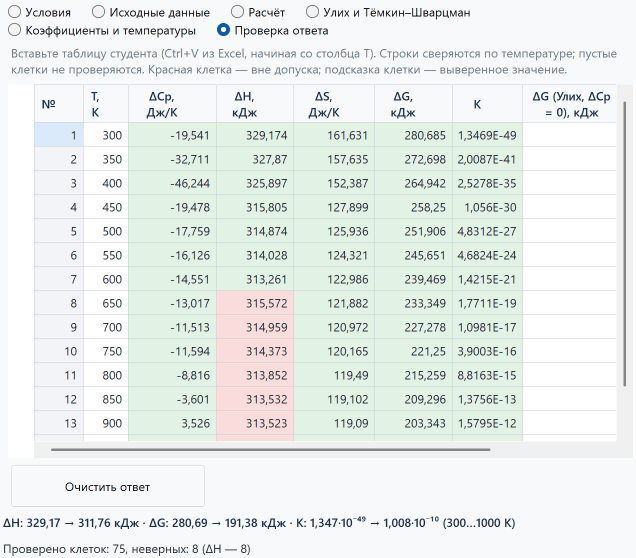Click the ΔS, Дж/К column header

[334, 104]
